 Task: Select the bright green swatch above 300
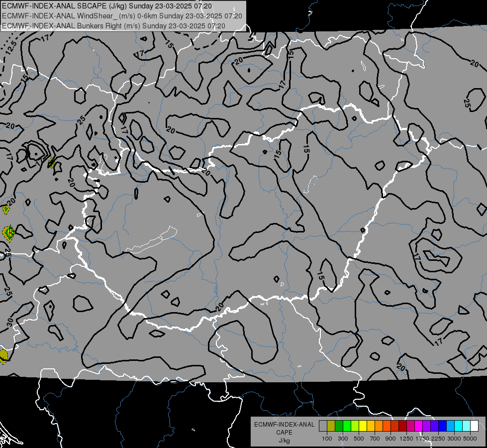[x=347, y=426]
